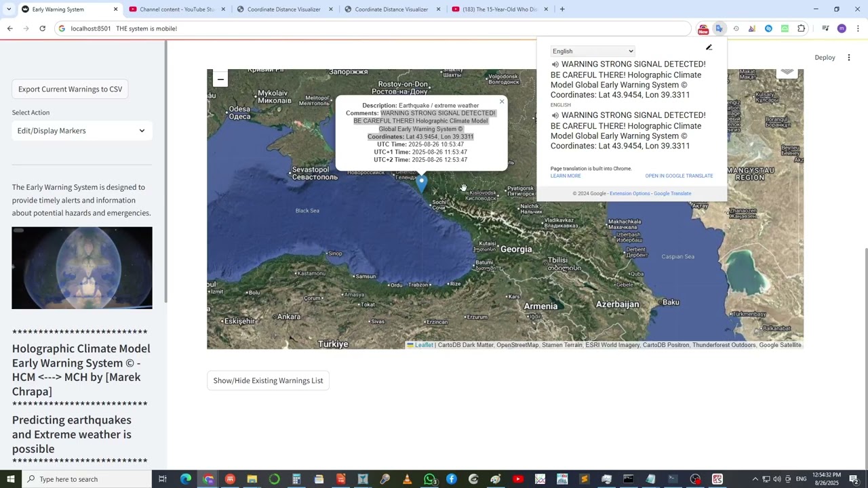Click the blue Shazam extension icon
This screenshot has height=488, width=868.
[768, 28]
